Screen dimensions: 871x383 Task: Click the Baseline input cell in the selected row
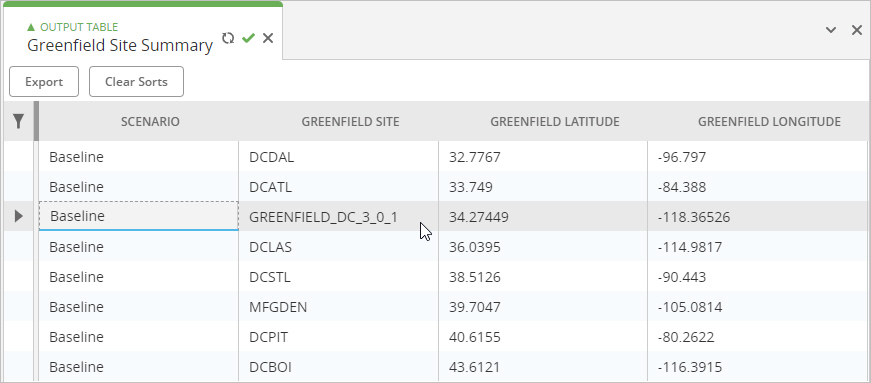[x=139, y=216]
